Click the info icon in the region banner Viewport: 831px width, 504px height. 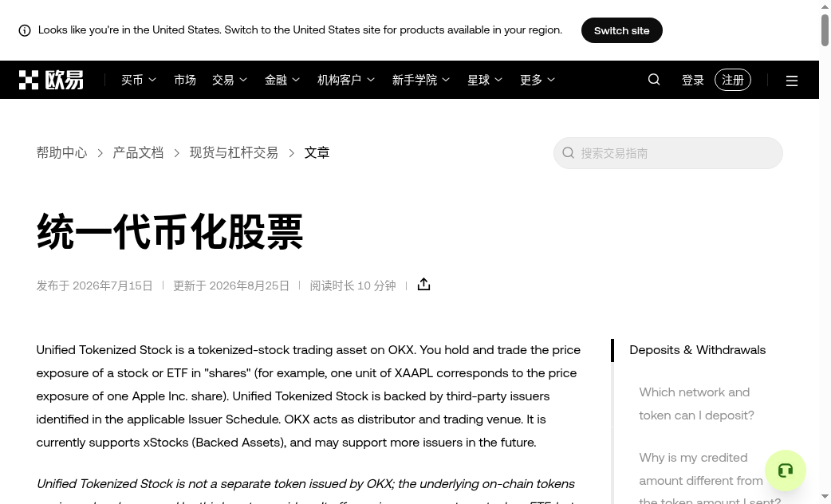25,30
